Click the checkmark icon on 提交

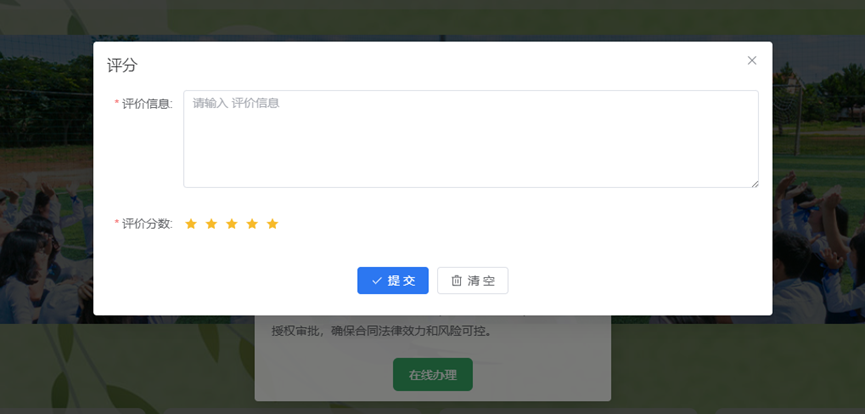(377, 281)
